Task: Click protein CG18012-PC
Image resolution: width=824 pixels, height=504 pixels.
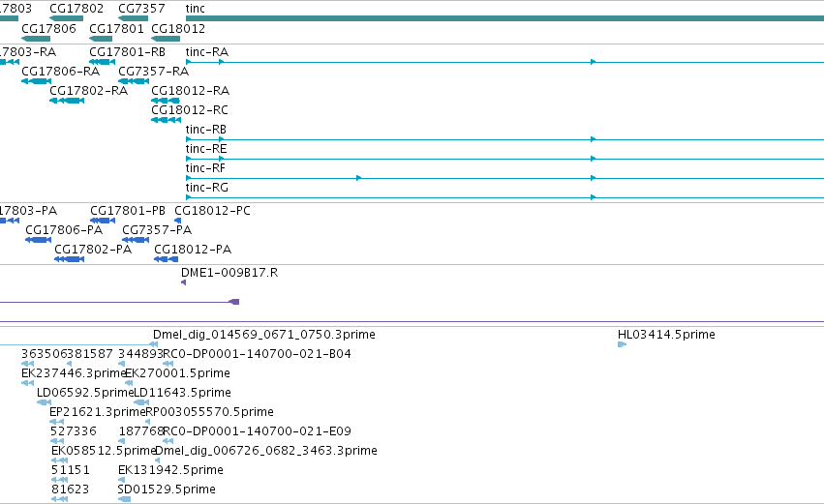Action: (212, 211)
